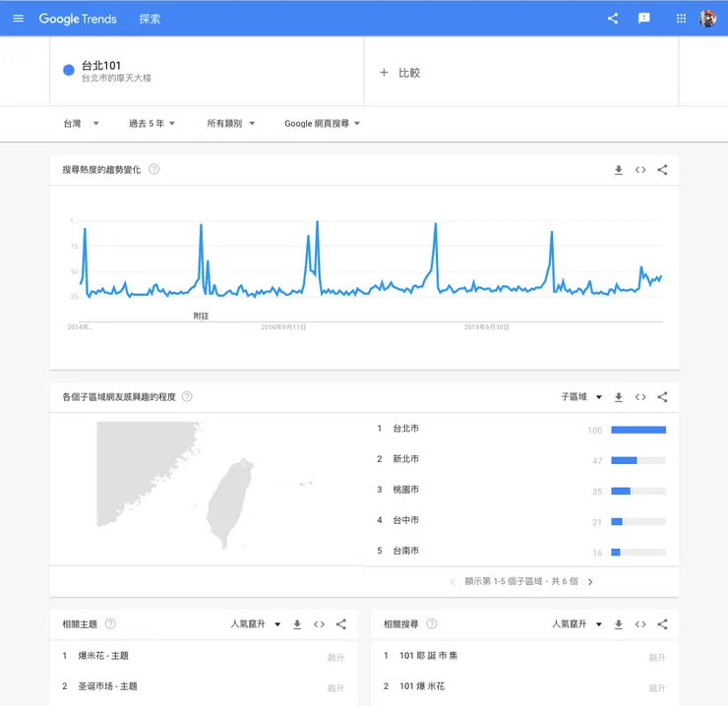Screen dimensions: 728x706
Task: Open the Google apps grid
Action: (681, 18)
